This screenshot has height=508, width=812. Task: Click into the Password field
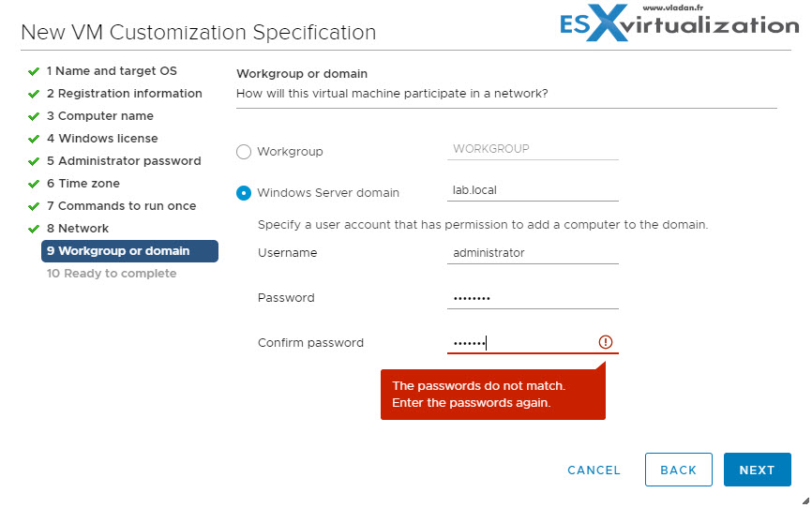pyautogui.click(x=533, y=298)
